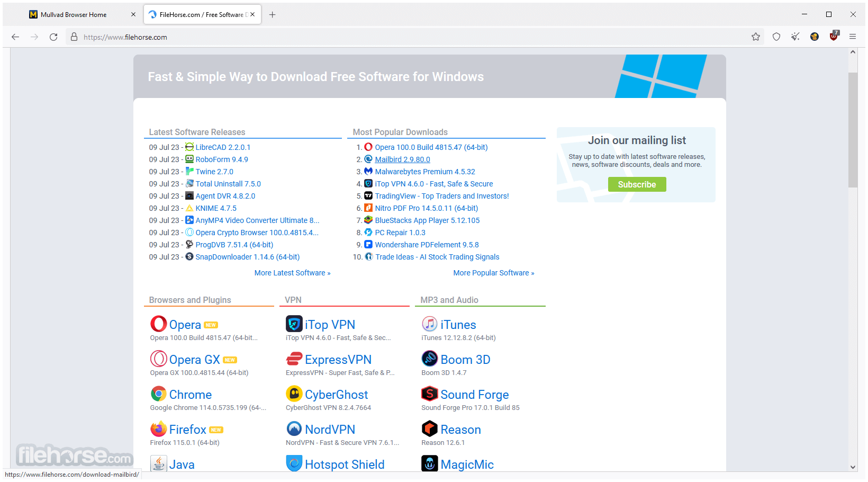
Task: Open More Latest Software link
Action: coord(292,273)
